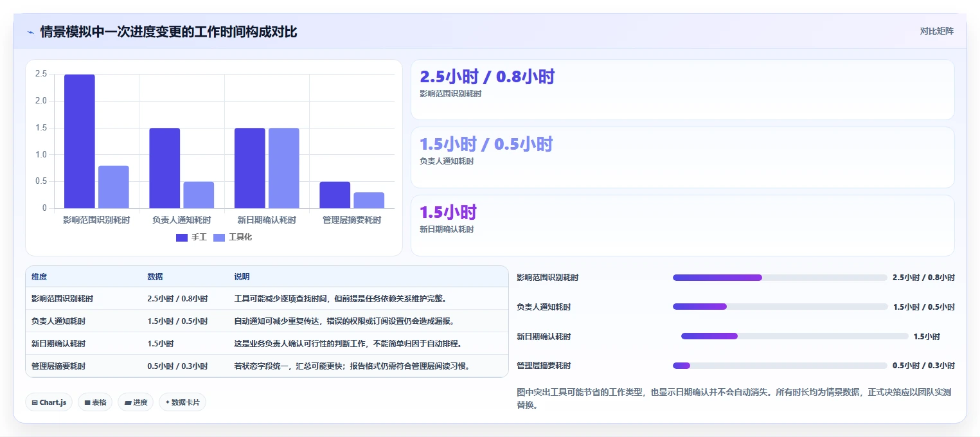Click the 2.0 tick on the y-axis
Screen dimensions: 980x437
tap(41, 101)
